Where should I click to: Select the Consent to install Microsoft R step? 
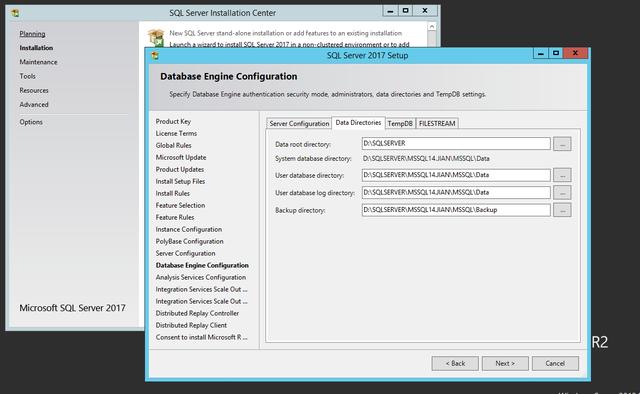[201, 337]
